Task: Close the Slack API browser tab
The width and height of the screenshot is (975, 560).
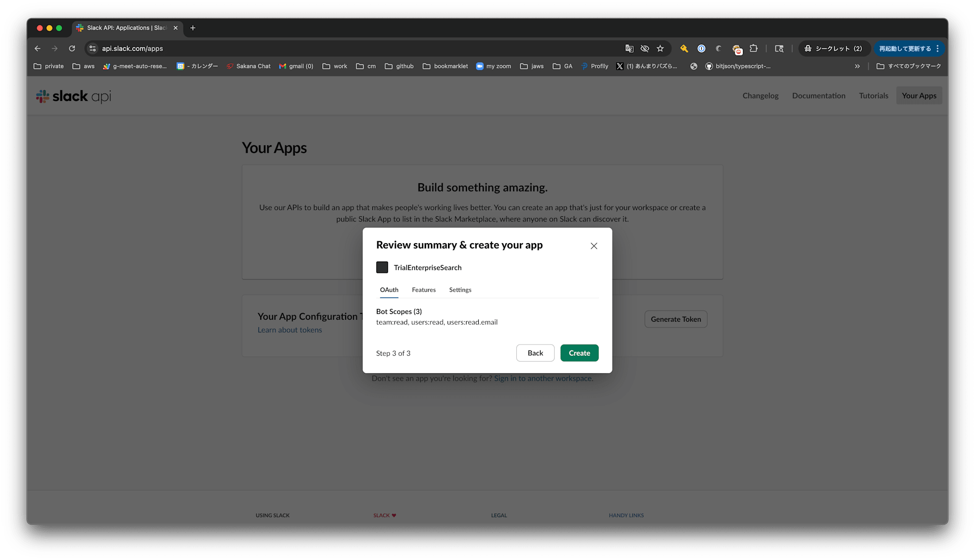Action: pos(175,28)
